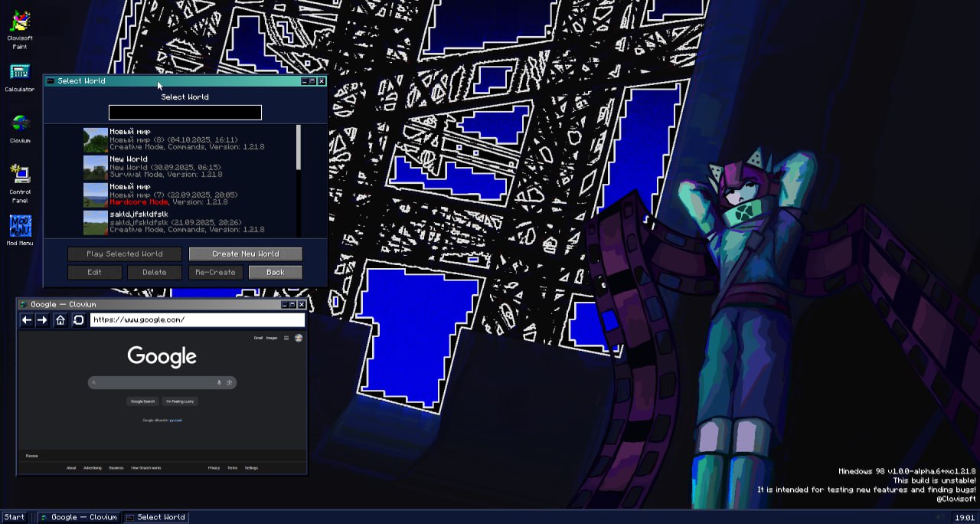Click the Create New World button

(x=246, y=254)
